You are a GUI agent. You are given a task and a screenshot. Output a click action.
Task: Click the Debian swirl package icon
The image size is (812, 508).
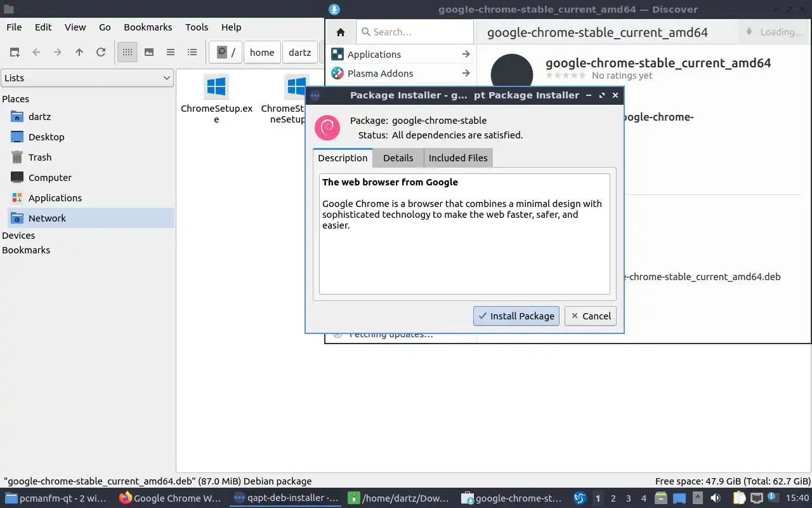(327, 128)
